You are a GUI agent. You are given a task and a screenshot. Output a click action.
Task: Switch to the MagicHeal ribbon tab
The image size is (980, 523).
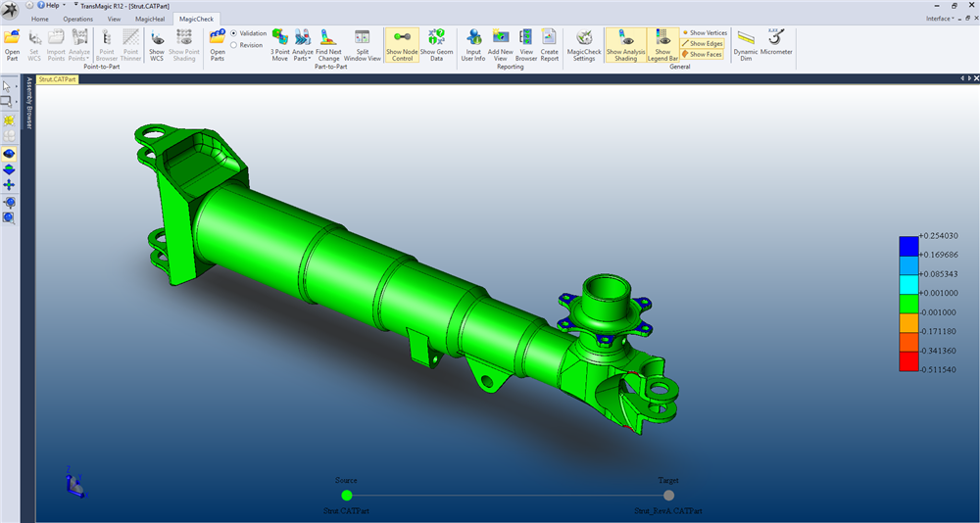click(x=152, y=19)
